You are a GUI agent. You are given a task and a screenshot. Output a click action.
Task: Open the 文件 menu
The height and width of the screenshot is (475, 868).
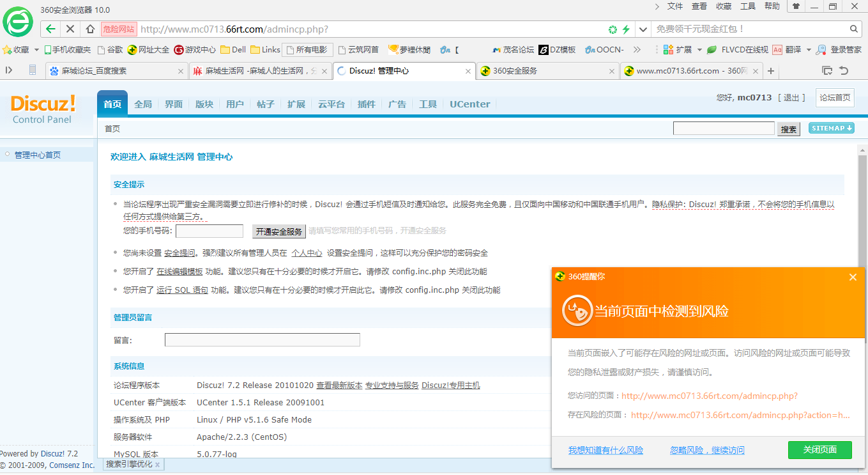click(675, 6)
